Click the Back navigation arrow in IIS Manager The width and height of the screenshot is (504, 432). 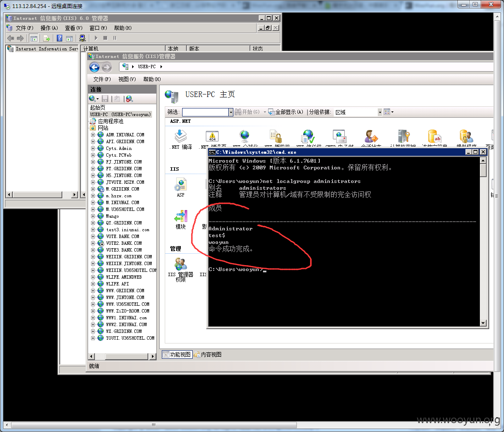[x=94, y=67]
